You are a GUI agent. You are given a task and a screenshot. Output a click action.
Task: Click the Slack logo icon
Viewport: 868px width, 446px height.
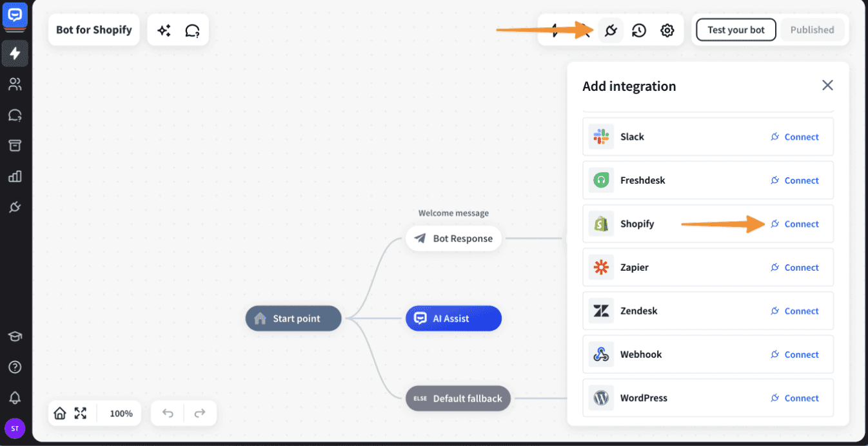[601, 137]
